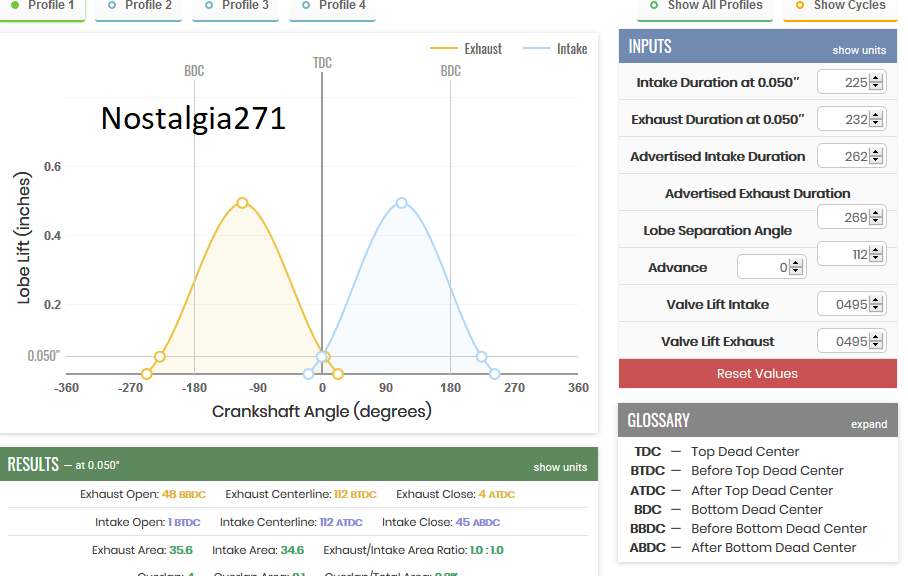Focus the Intake Duration at 0.050" field
Screen dimensions: 908x576
851,82
